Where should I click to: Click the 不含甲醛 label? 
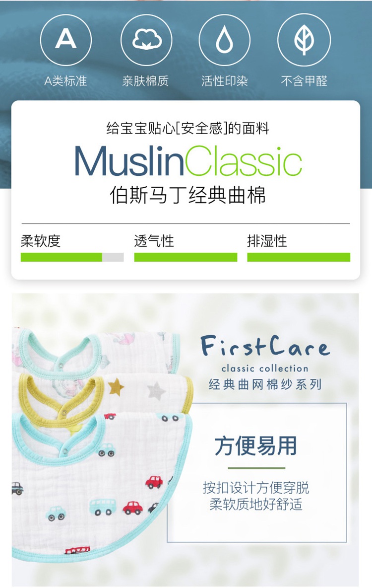304,81
